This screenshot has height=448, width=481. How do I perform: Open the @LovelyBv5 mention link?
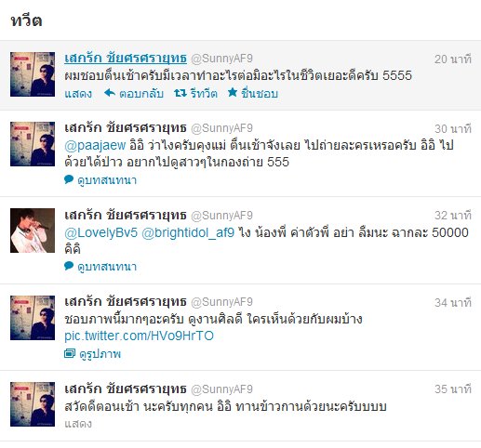[x=100, y=232]
